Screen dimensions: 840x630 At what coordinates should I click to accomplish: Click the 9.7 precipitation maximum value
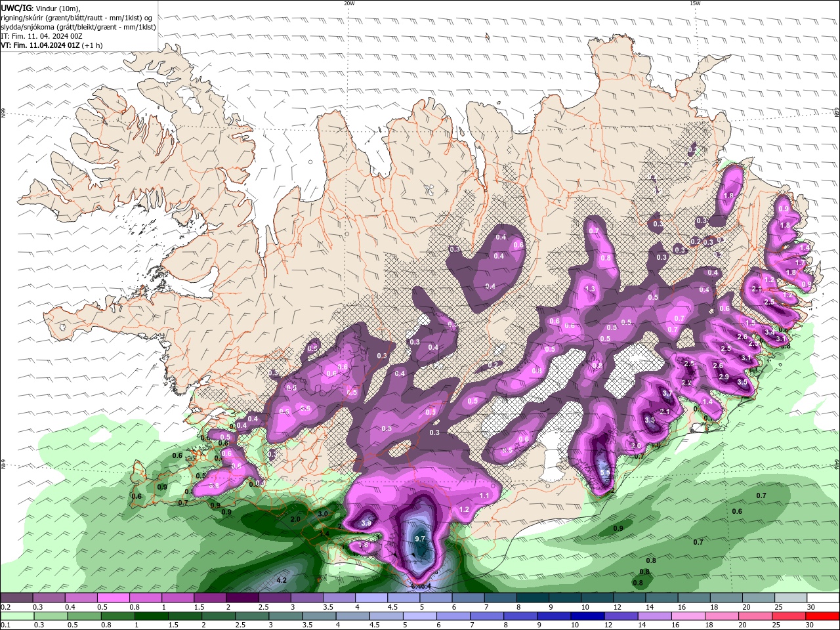point(421,539)
